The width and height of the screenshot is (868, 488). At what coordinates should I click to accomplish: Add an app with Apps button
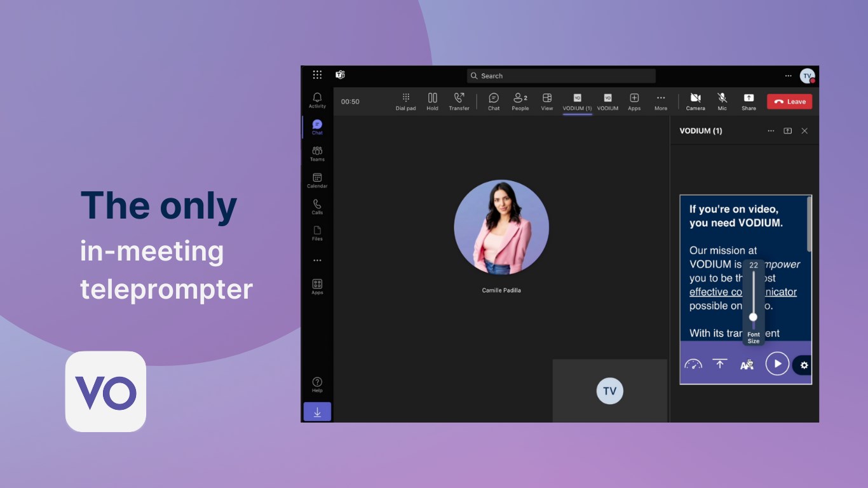coord(634,102)
